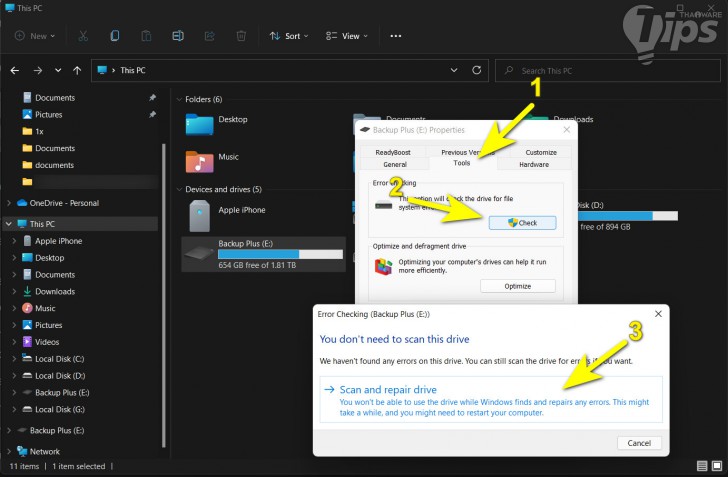Select OneDrive - Personal in sidebar
The height and width of the screenshot is (477, 728).
pos(64,203)
